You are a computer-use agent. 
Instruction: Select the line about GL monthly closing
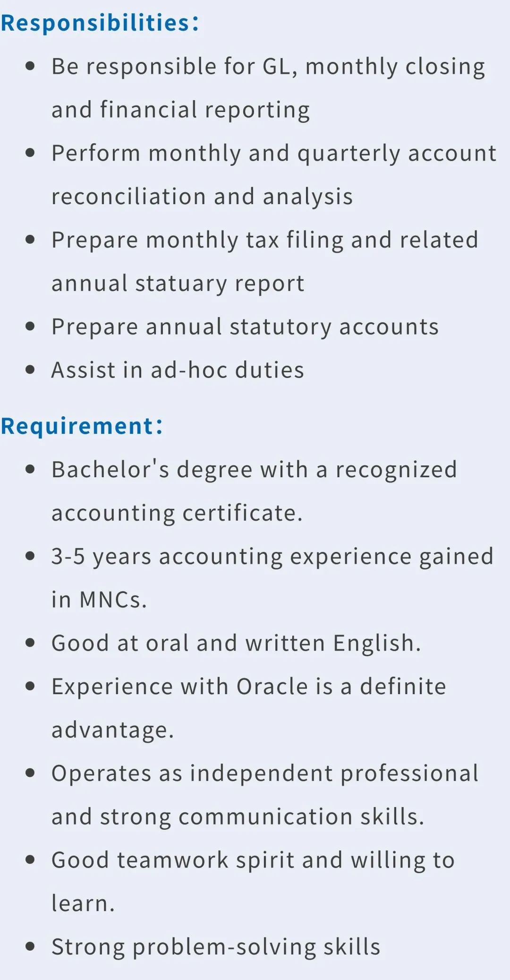pos(268,67)
